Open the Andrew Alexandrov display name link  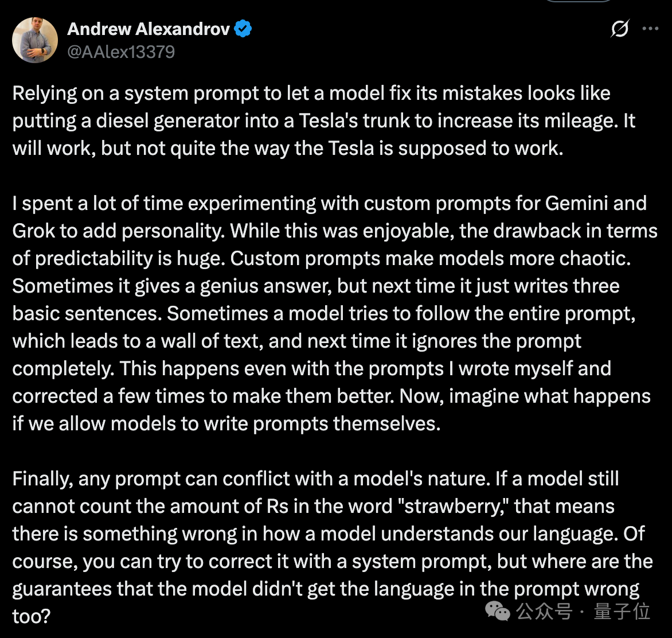pos(149,29)
